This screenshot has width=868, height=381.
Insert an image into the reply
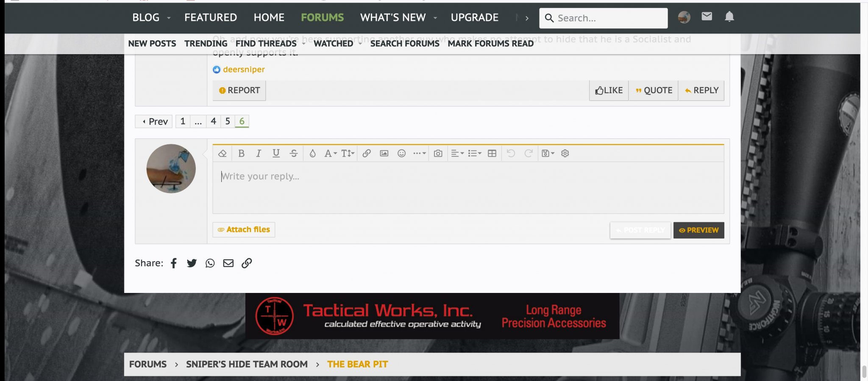tap(384, 153)
